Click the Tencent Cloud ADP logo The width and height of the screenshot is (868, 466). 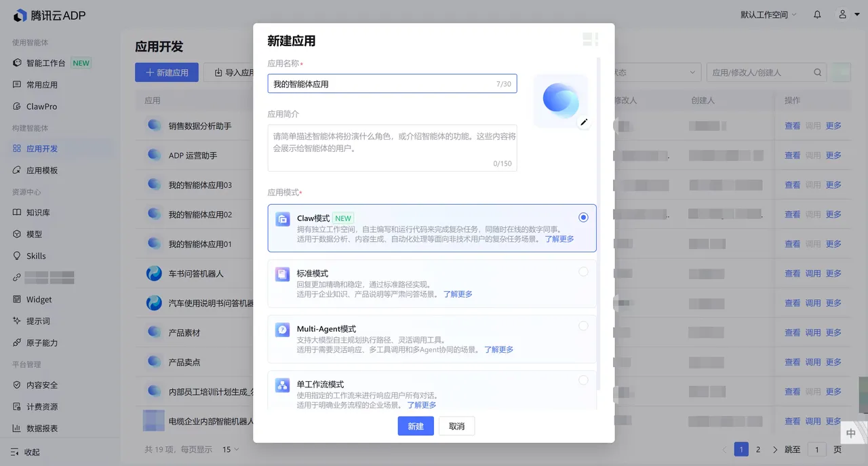pyautogui.click(x=49, y=15)
